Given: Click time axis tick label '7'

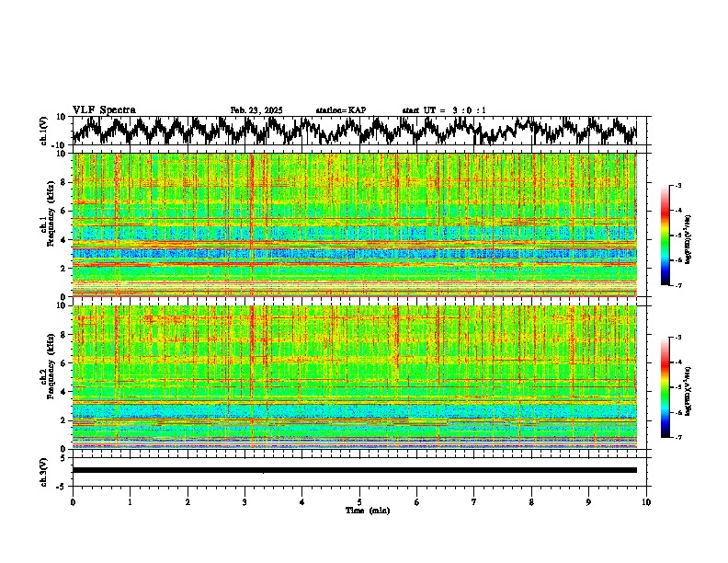Looking at the screenshot, I should point(474,502).
